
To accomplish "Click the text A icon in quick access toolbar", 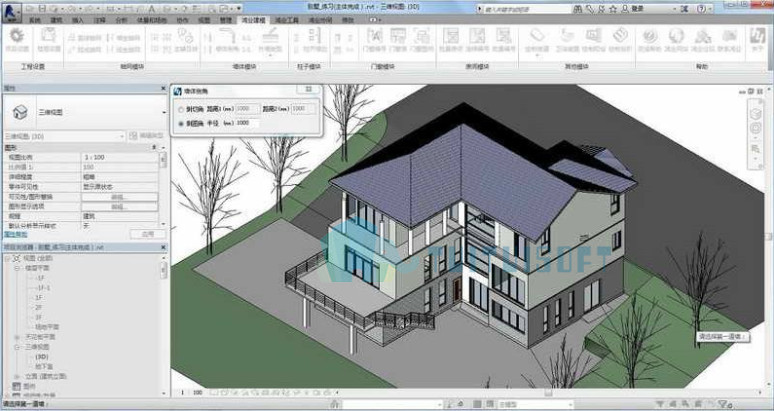I will (152, 9).
